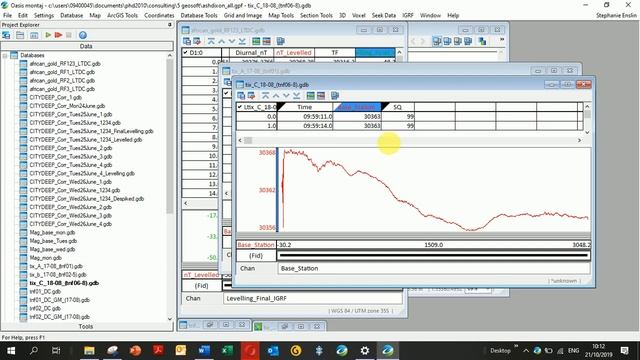Image resolution: width=640 pixels, height=360 pixels.
Task: Click the second Project Explorer toolbar icon
Action: click(20, 35)
